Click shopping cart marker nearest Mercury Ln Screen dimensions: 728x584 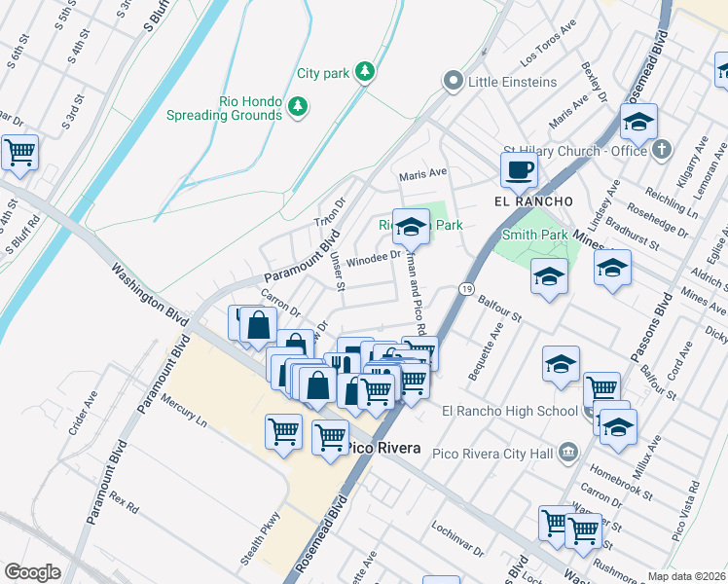point(283,429)
